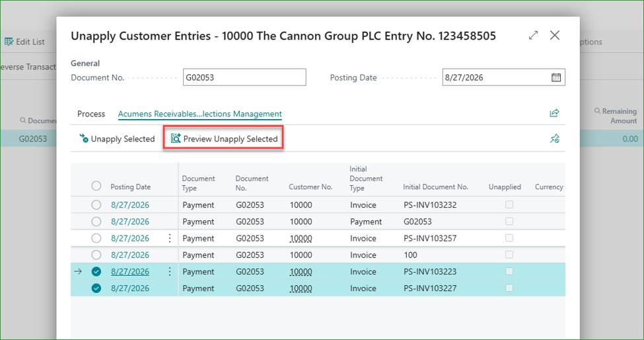This screenshot has width=644, height=340.
Task: Open posting date link of PS-INV103227 row
Action: tap(129, 288)
